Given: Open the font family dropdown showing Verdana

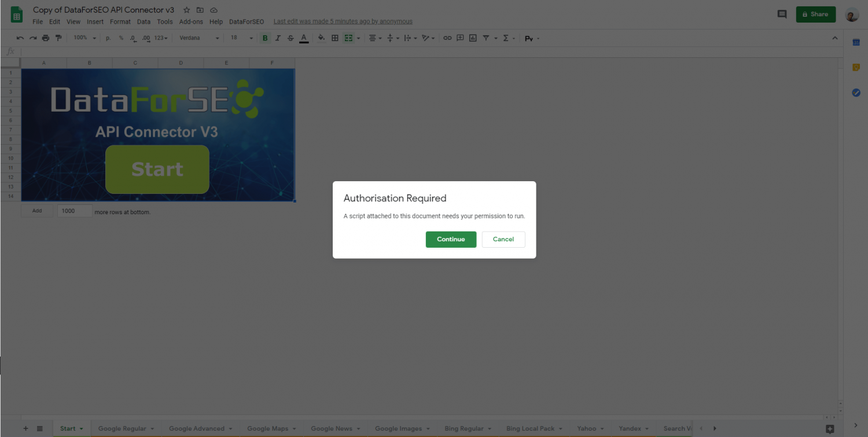Looking at the screenshot, I should pos(197,38).
